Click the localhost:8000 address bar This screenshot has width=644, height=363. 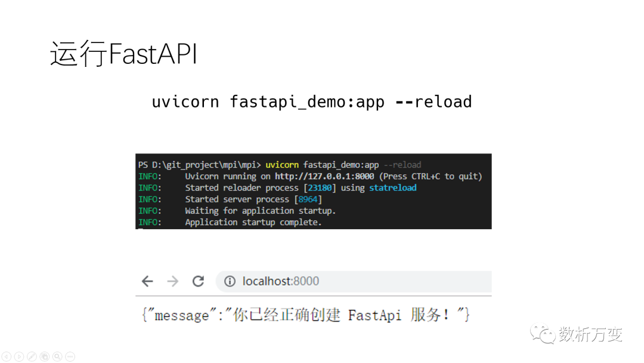(x=280, y=281)
